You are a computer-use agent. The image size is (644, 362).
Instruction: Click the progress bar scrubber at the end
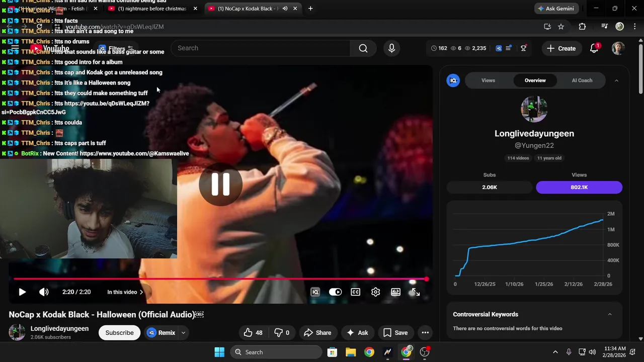click(x=427, y=279)
